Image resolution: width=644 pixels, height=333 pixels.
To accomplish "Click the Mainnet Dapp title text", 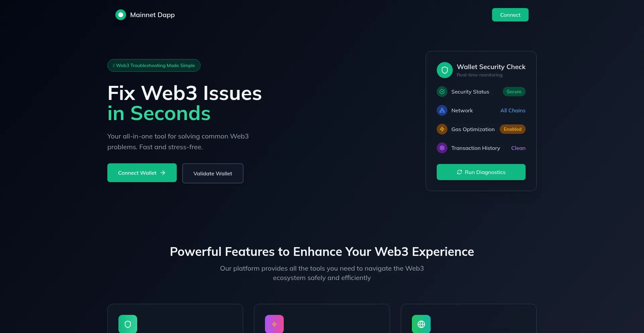I will 152,15.
